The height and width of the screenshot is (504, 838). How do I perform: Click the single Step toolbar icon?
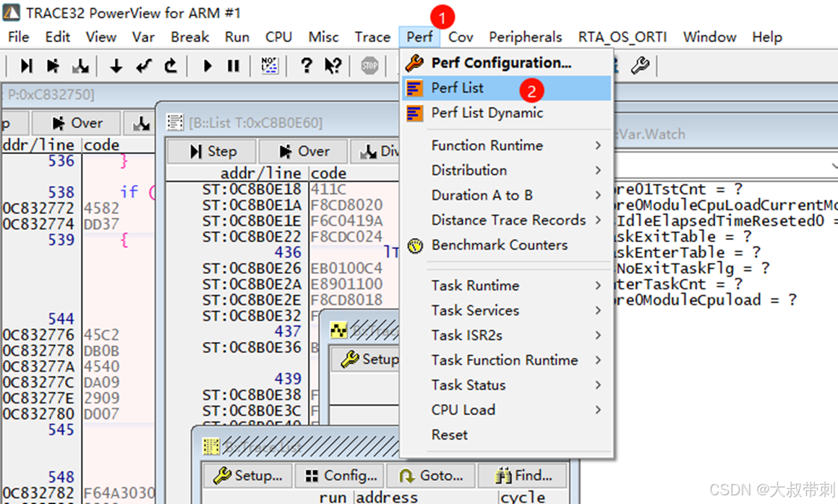pos(26,66)
